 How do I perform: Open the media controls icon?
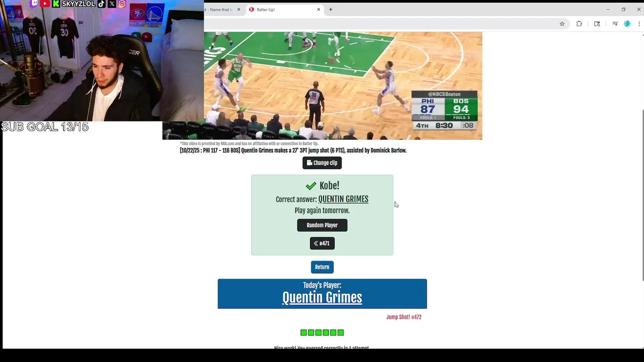tap(615, 24)
